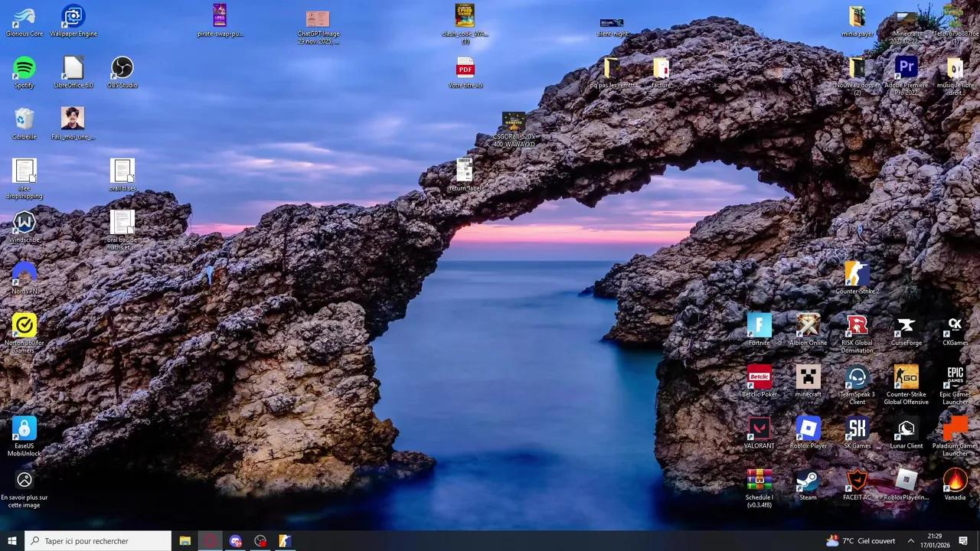Expand the hidden system tray icons chevron
Screen dimensions: 980x551
pyautogui.click(x=911, y=541)
